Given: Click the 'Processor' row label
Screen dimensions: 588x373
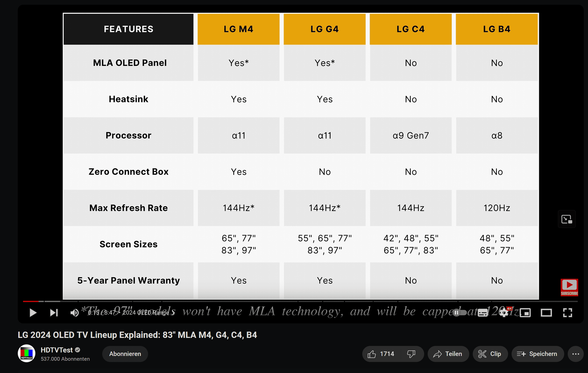Looking at the screenshot, I should click(x=129, y=135).
